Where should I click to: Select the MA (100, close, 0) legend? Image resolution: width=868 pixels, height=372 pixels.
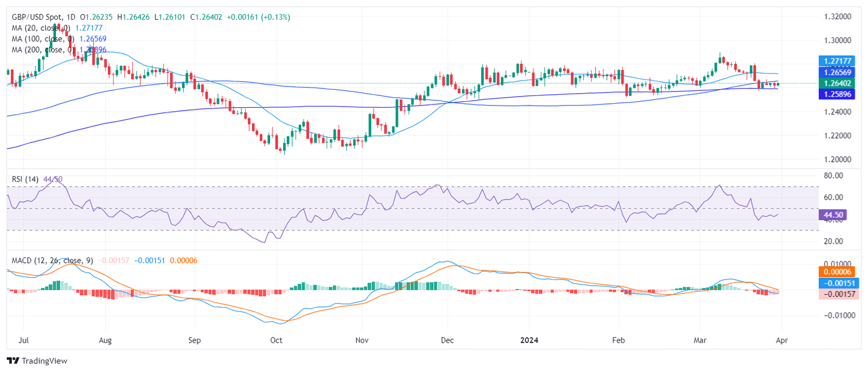click(x=43, y=39)
